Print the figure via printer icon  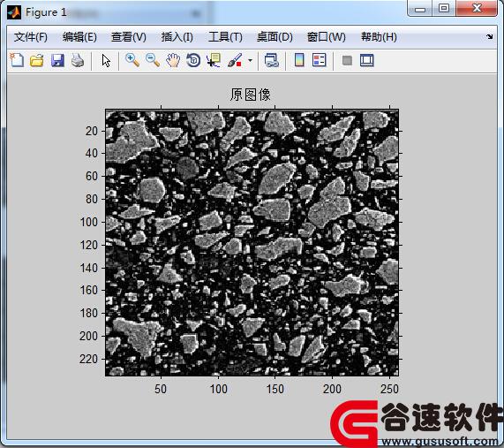click(x=78, y=60)
